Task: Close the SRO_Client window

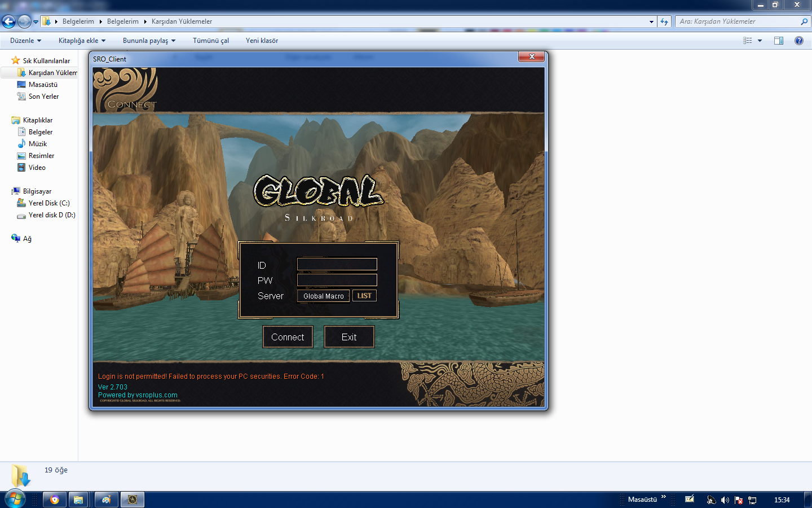Action: (x=532, y=56)
